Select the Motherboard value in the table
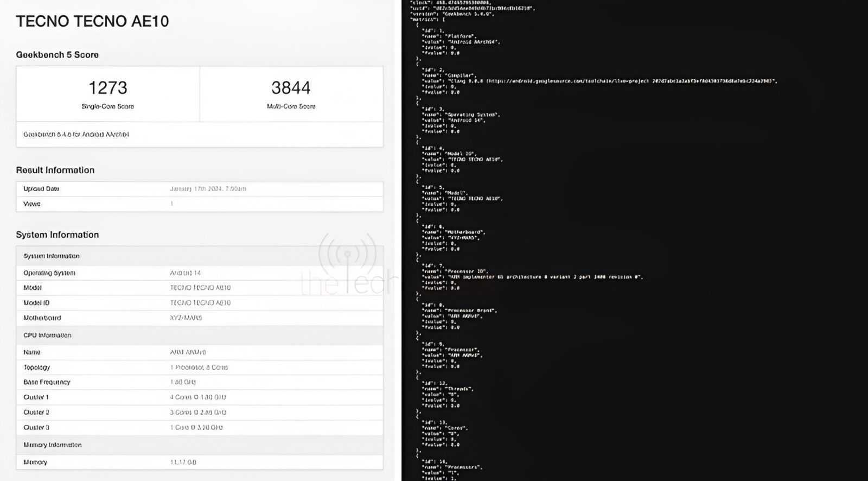The image size is (868, 481). [x=186, y=318]
